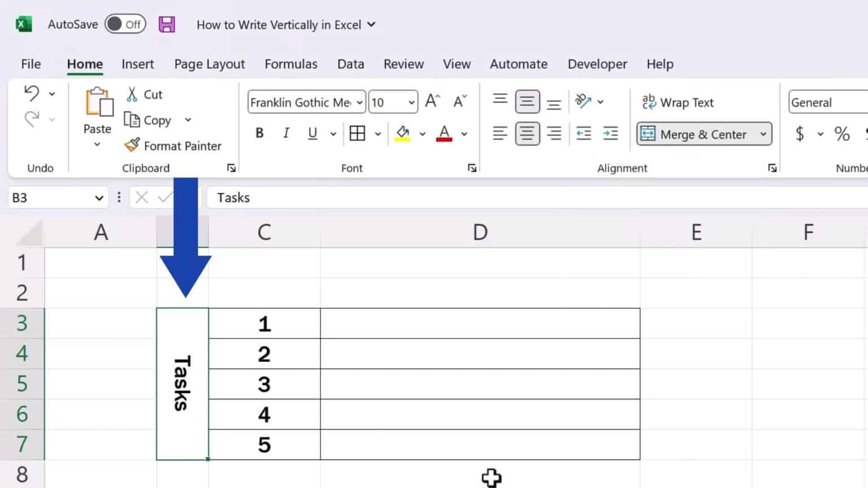Screen dimensions: 868x488
Task: Open the Font Color dropdown arrow
Action: pyautogui.click(x=464, y=133)
